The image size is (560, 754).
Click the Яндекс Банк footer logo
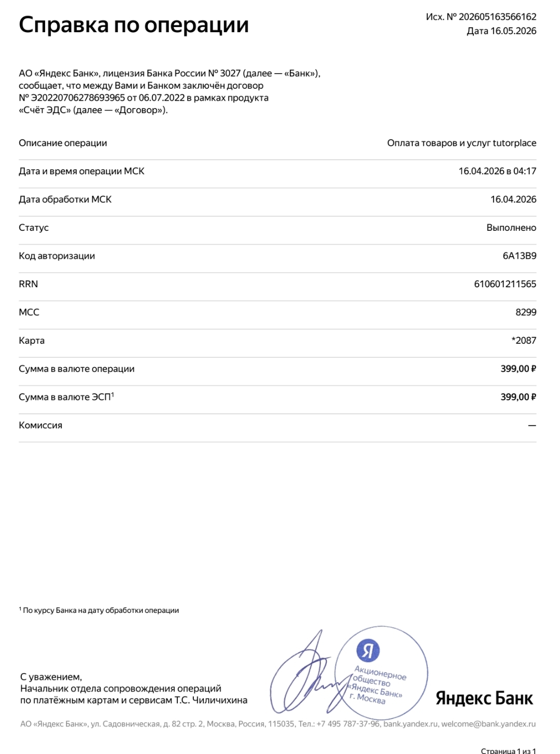pos(484,698)
